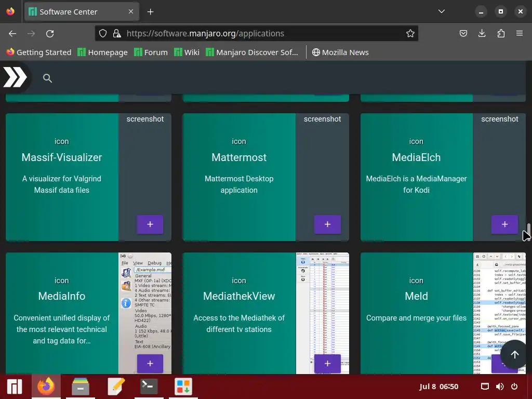This screenshot has width=532, height=399.
Task: Click 'A visualizer for Valgrind Massif data files'
Action: pyautogui.click(x=62, y=184)
